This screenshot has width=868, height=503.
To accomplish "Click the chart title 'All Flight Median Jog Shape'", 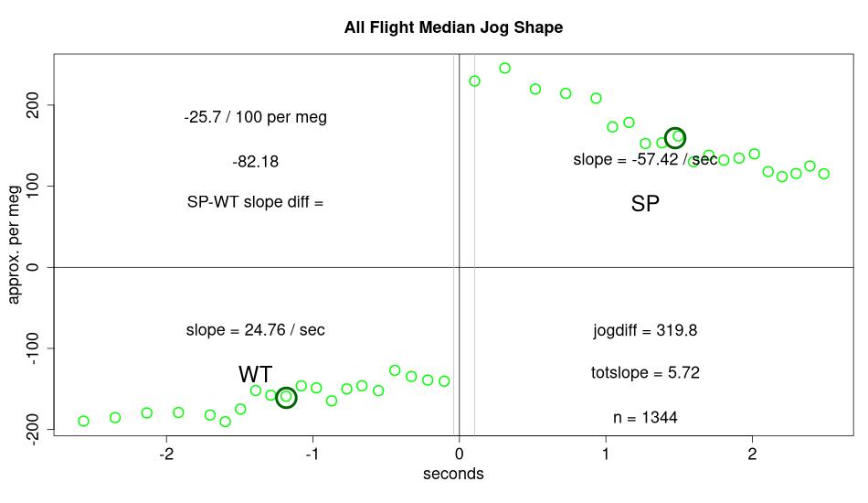I will 453,27.
